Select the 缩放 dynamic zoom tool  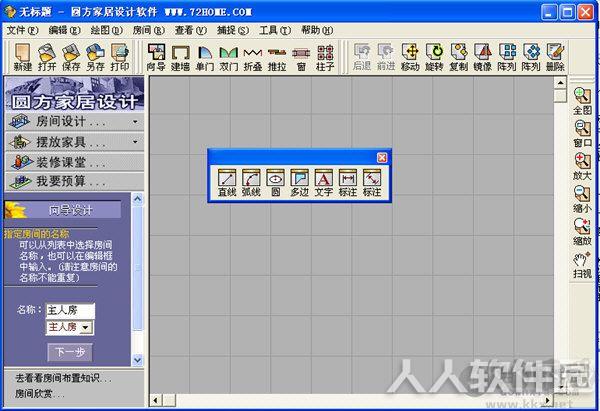(x=582, y=232)
